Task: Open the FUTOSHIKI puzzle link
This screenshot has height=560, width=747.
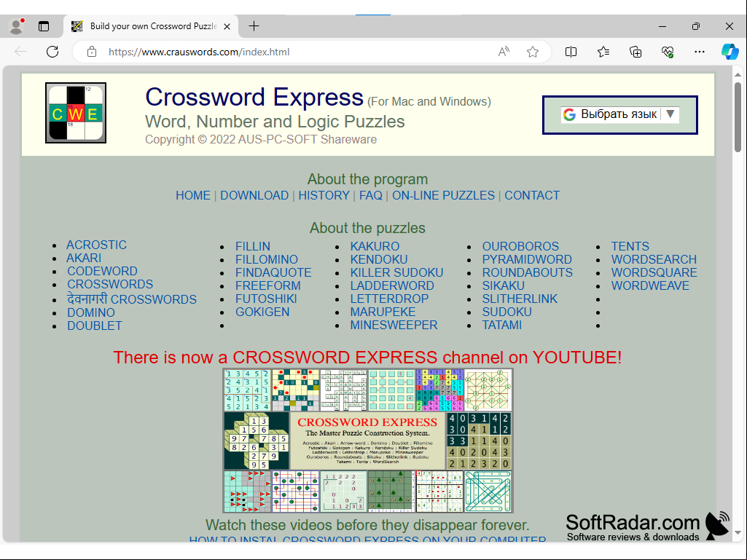Action: pyautogui.click(x=266, y=299)
